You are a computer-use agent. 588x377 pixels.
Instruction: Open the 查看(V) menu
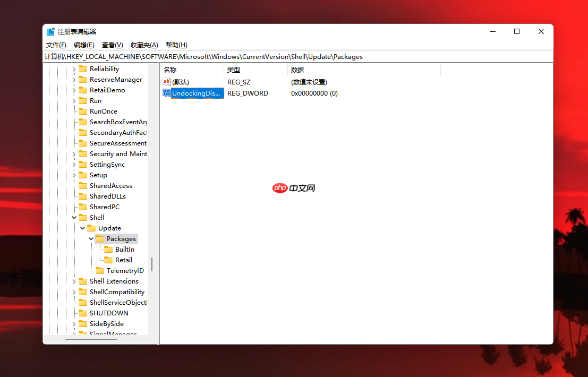pyautogui.click(x=112, y=45)
